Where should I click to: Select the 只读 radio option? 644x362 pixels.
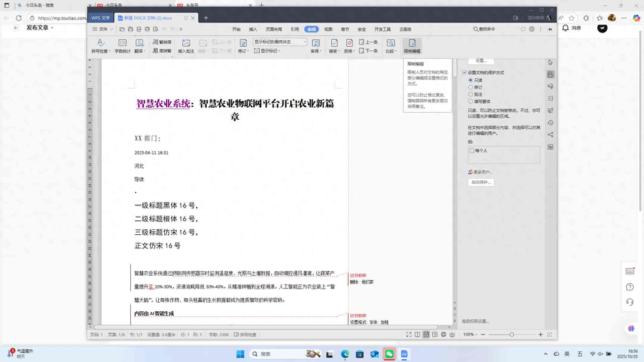pos(471,80)
